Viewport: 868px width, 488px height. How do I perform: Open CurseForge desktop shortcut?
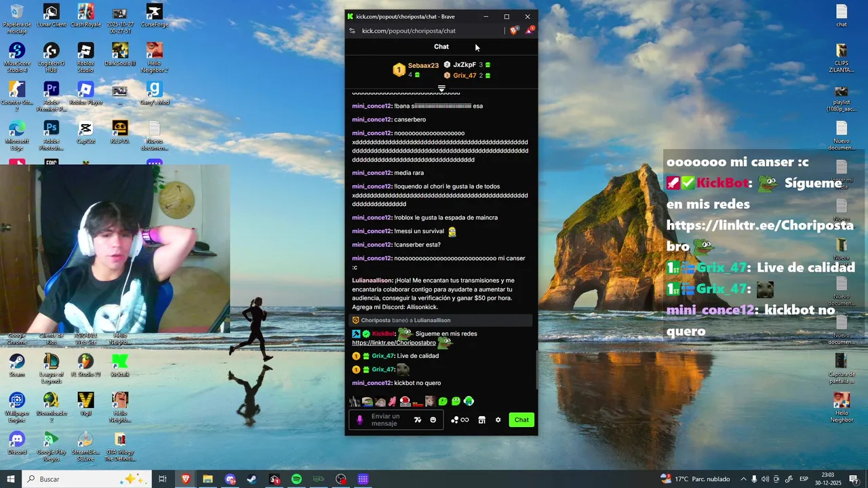tap(154, 16)
